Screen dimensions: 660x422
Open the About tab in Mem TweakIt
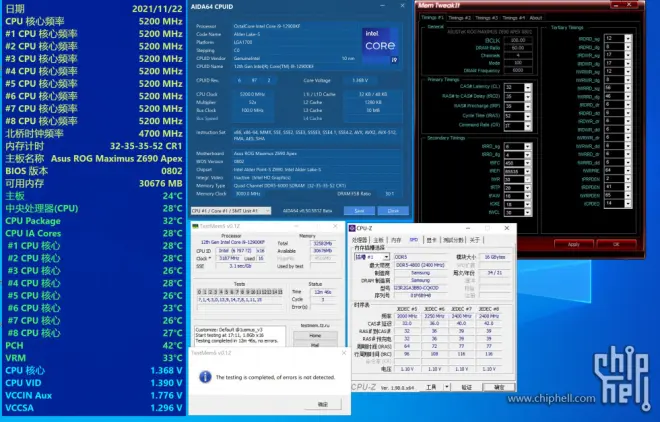point(536,18)
